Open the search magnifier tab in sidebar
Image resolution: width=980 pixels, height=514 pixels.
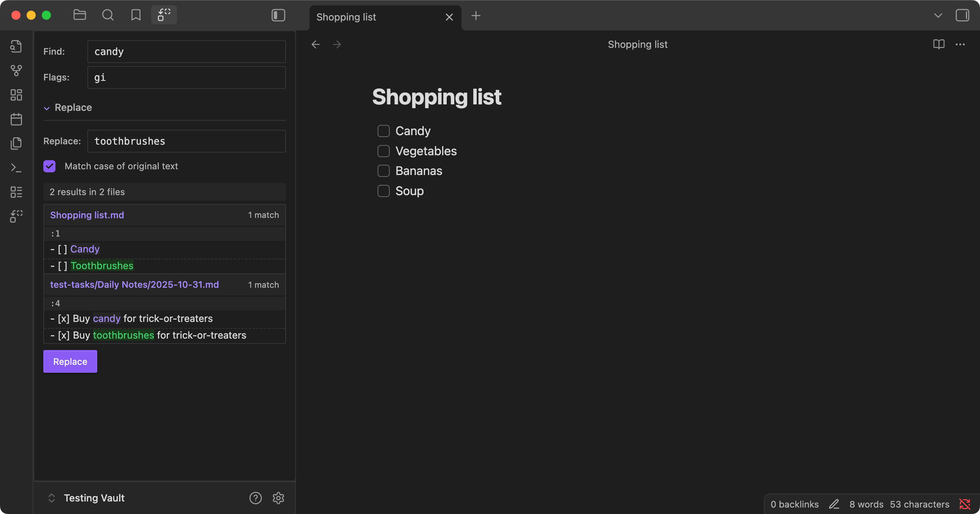pyautogui.click(x=107, y=15)
